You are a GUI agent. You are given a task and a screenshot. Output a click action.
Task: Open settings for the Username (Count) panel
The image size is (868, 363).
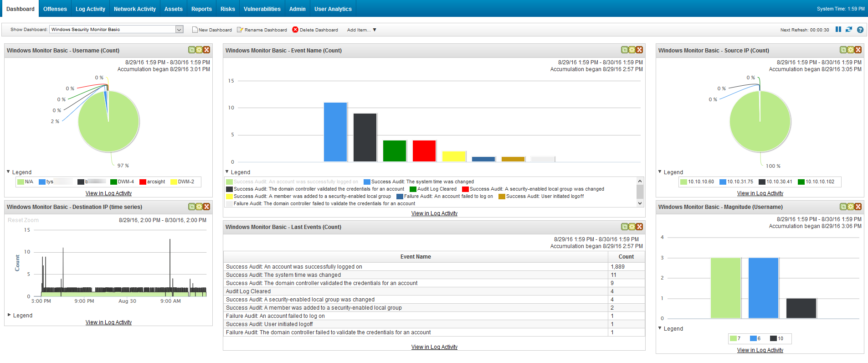(x=199, y=50)
